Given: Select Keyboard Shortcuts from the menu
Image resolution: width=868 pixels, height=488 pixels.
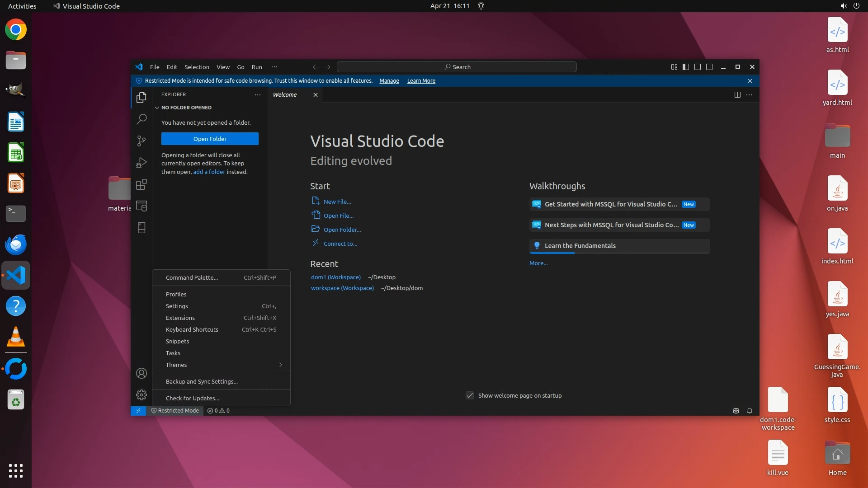Looking at the screenshot, I should click(x=192, y=329).
